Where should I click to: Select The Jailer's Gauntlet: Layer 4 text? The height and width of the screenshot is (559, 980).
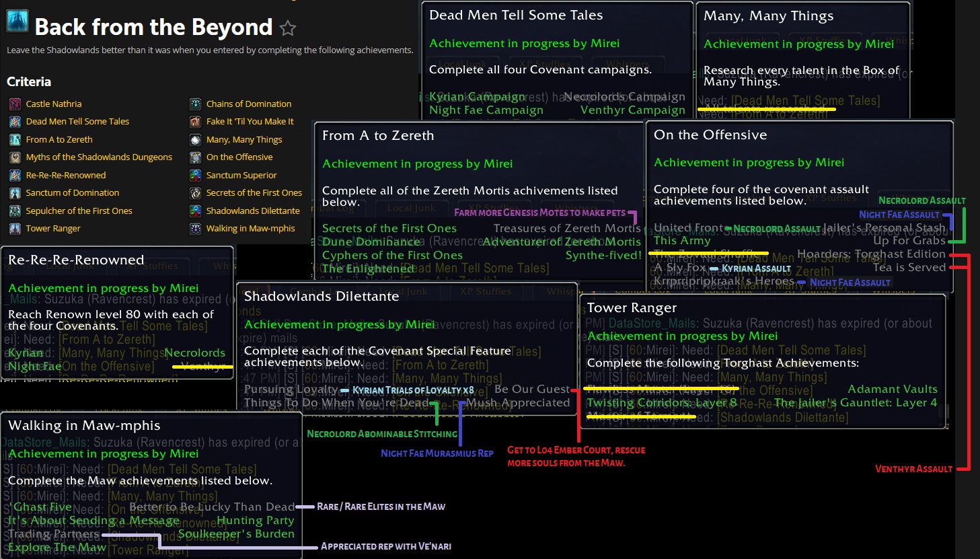(856, 403)
